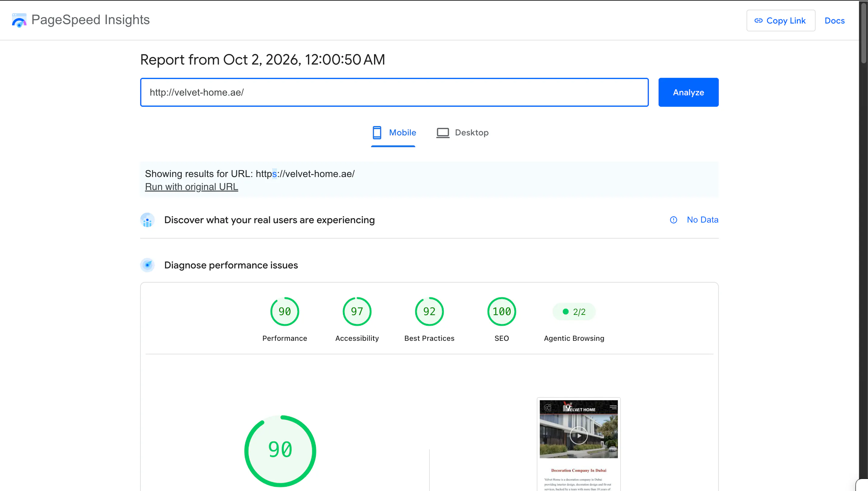This screenshot has height=491, width=868.
Task: Click the Desktop laptop icon
Action: pyautogui.click(x=443, y=132)
